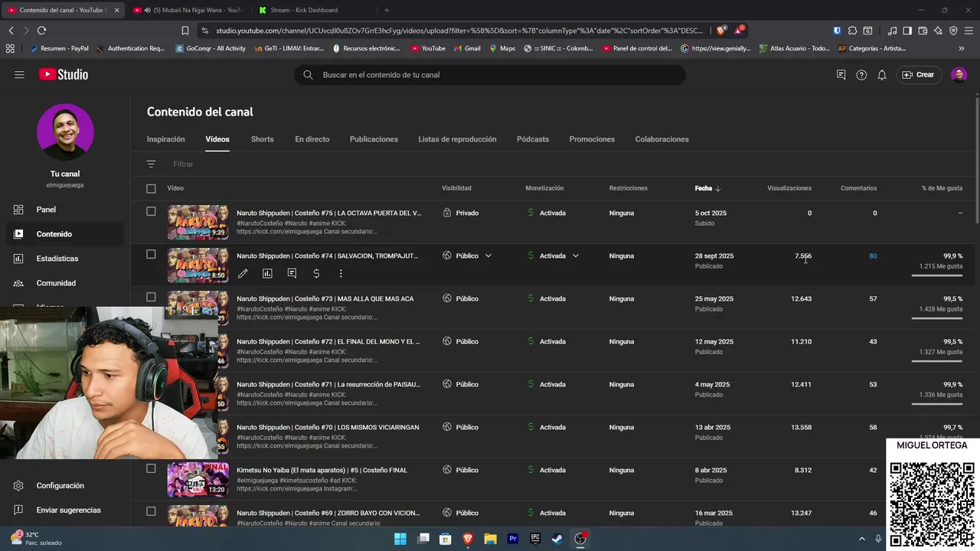Check the box for Costeño #73 video
This screenshot has height=551, width=980.
151,297
